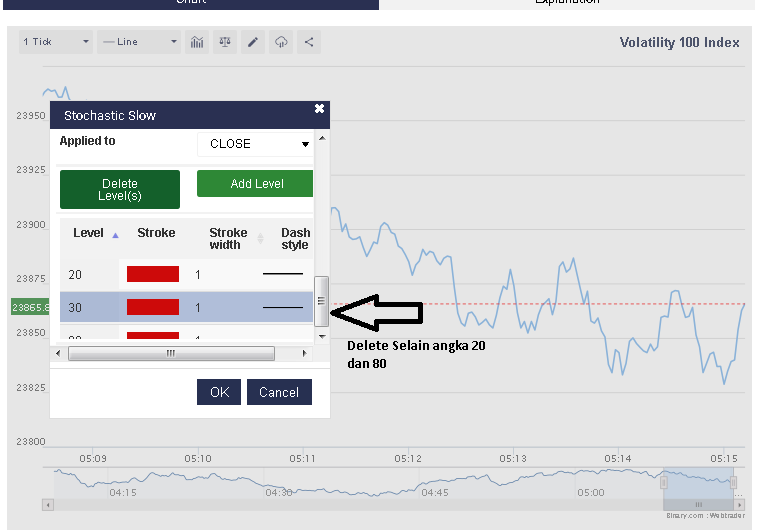Click the Add Level button
The height and width of the screenshot is (531, 764).
point(255,184)
